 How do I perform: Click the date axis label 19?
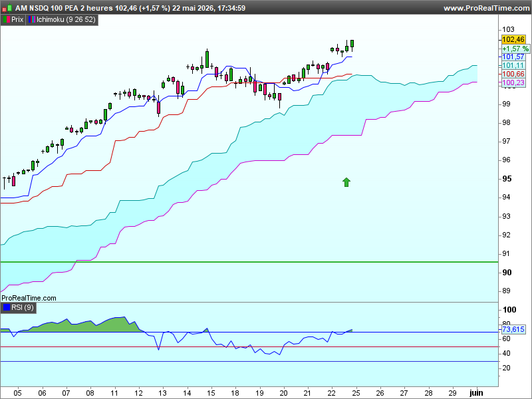tap(259, 393)
